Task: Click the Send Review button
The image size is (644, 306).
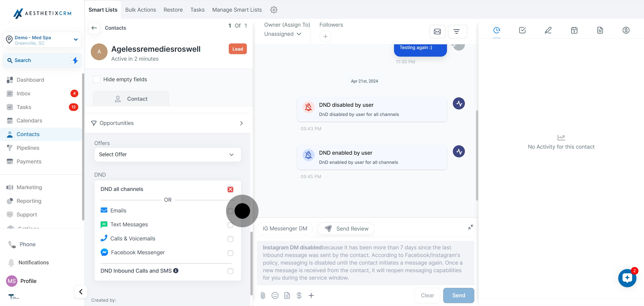Action: [346, 229]
